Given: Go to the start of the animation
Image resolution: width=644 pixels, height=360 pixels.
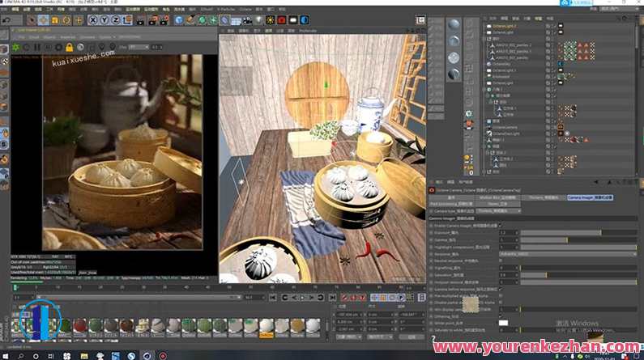Looking at the screenshot, I should pyautogui.click(x=273, y=297).
